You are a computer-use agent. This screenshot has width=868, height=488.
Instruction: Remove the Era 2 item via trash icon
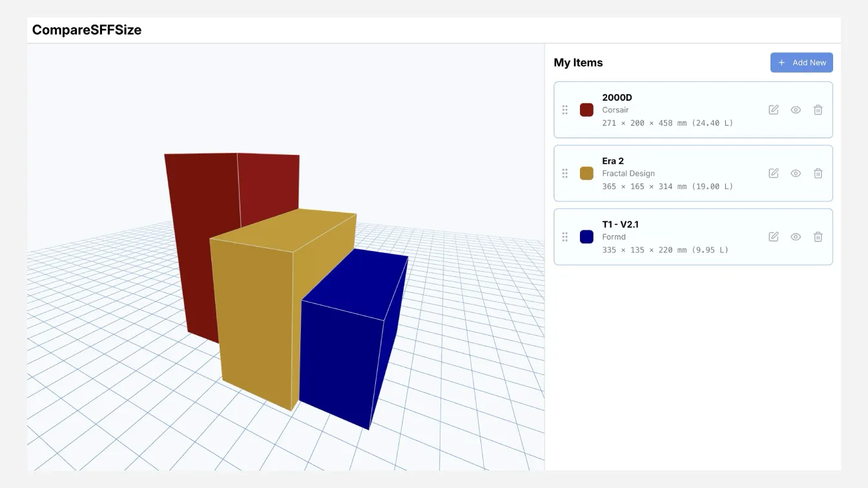point(818,173)
